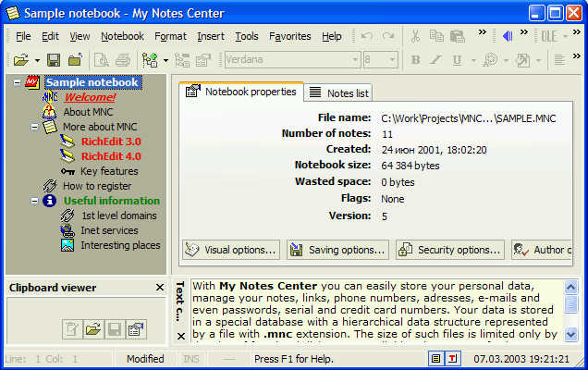Viewport: 588px width, 370px height.
Task: Open the Open-folder dropdown arrow
Action: [37, 60]
